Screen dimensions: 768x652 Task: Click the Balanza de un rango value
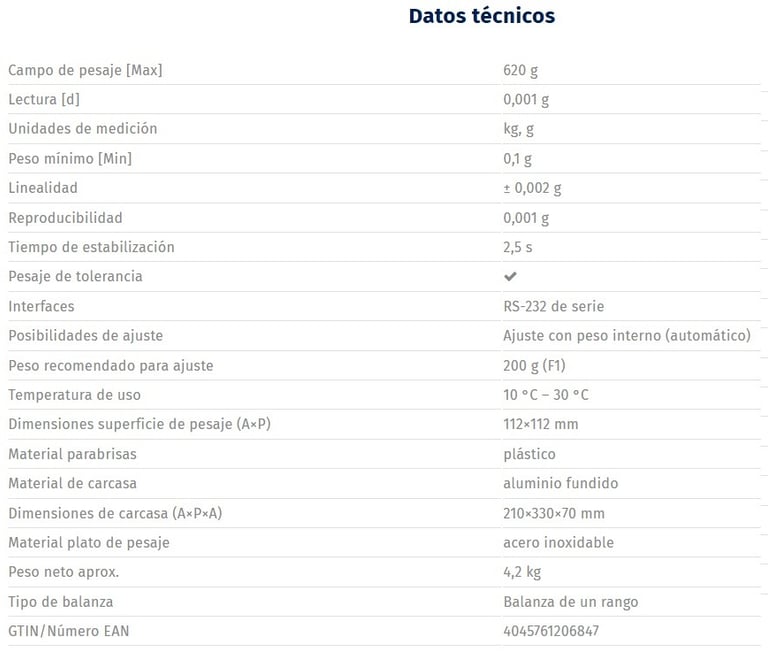(570, 601)
